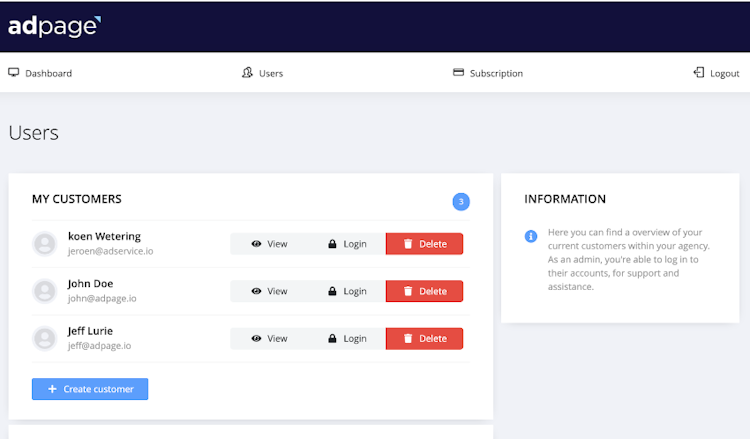Image resolution: width=750 pixels, height=439 pixels.
Task: Click the information description paragraph
Action: 629,259
